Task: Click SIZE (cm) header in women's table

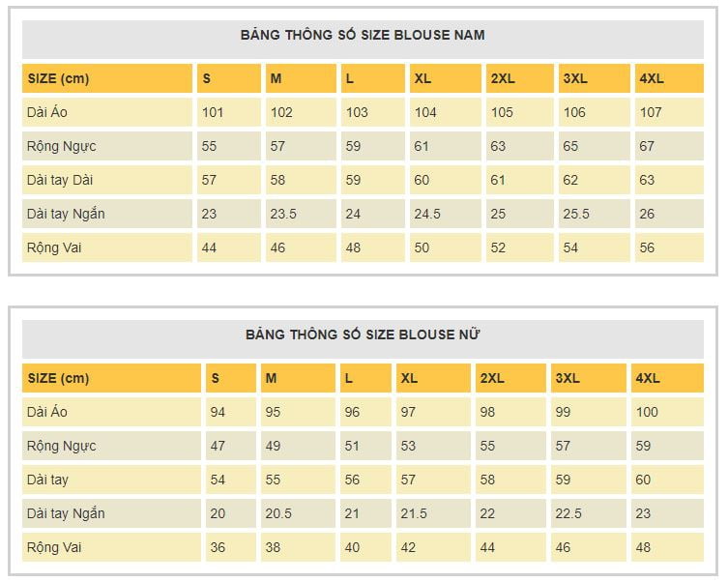Action: pyautogui.click(x=58, y=378)
